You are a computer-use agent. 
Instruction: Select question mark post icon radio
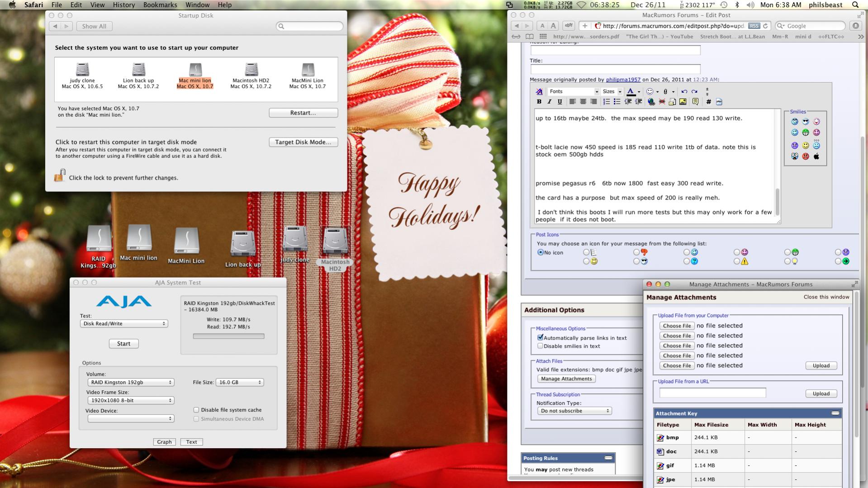pyautogui.click(x=687, y=261)
